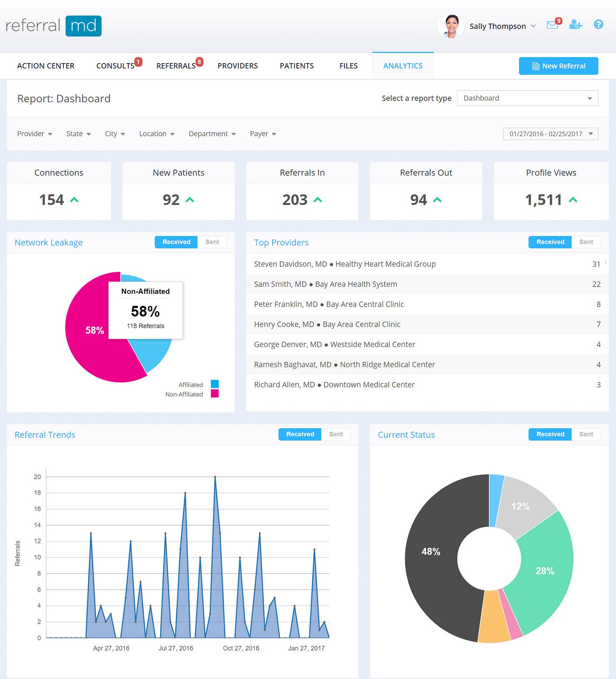Open the date range dropdown
The image size is (616, 679).
click(x=551, y=134)
